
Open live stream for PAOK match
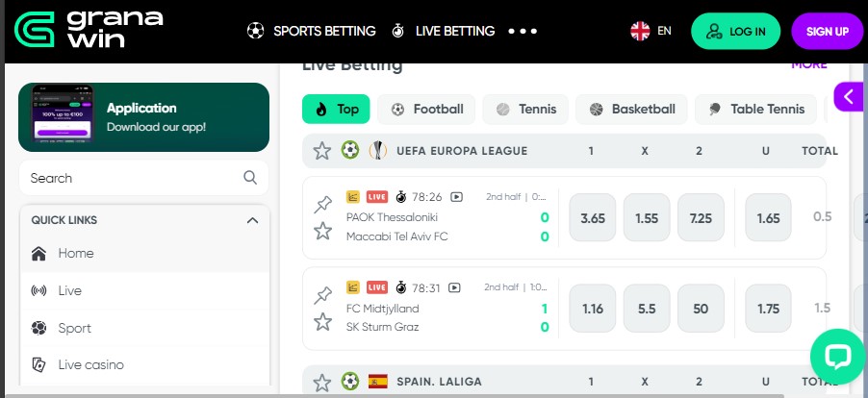(x=456, y=197)
